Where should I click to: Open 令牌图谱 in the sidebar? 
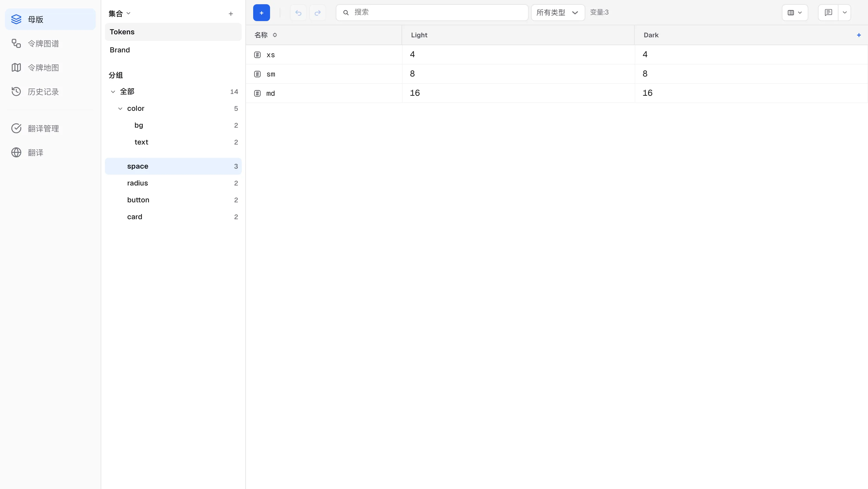[50, 43]
